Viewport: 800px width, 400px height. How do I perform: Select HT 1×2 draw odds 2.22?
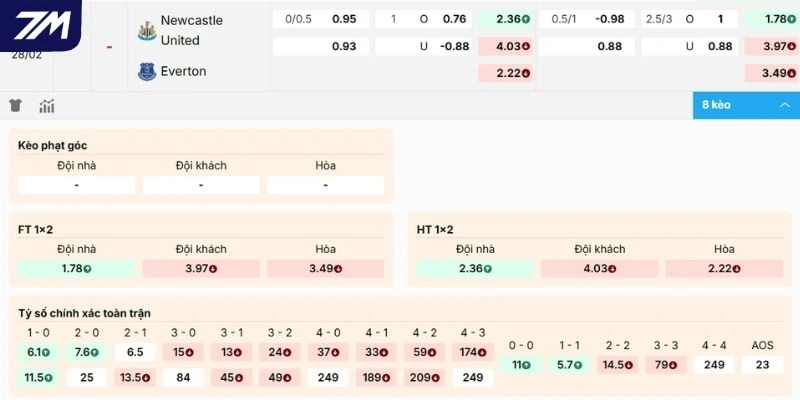click(x=724, y=268)
